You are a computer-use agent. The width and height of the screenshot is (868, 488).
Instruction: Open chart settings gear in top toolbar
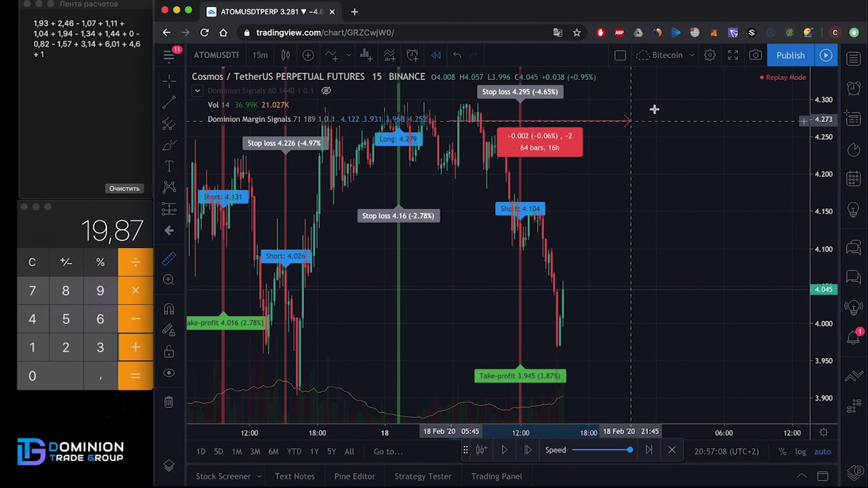coord(709,55)
